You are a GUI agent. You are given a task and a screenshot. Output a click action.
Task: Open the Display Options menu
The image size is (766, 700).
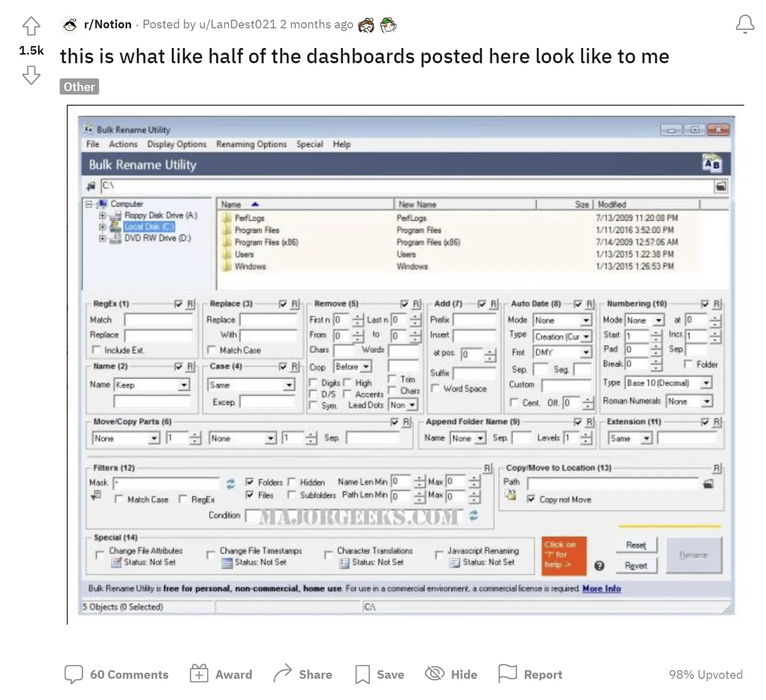[176, 144]
